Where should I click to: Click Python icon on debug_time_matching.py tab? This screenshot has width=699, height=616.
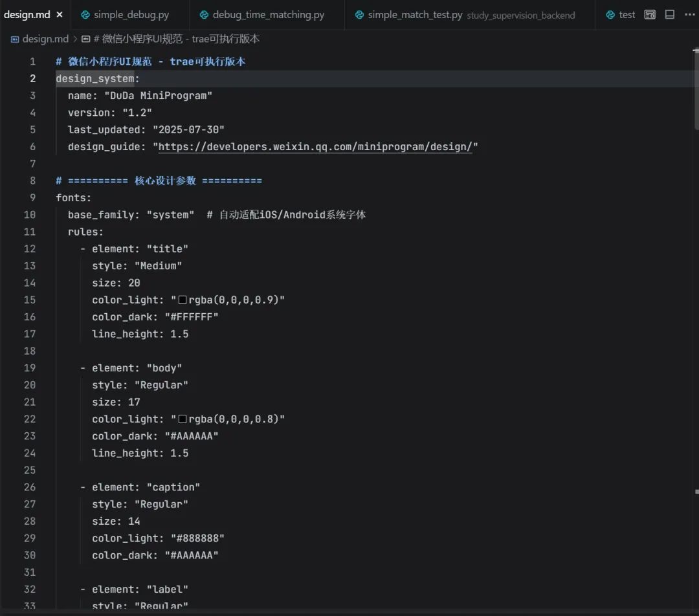[204, 15]
